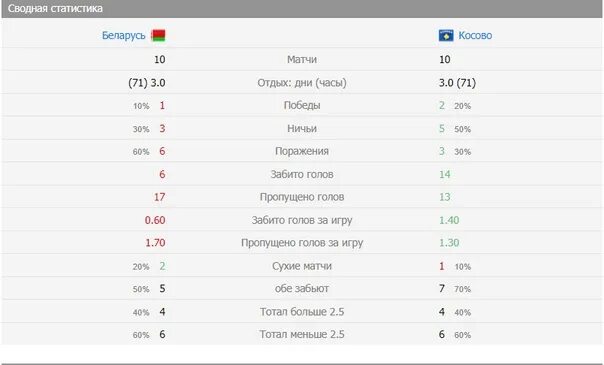Click Kosovo's 14 goals scored value
This screenshot has height=365, width=604.
445,174
